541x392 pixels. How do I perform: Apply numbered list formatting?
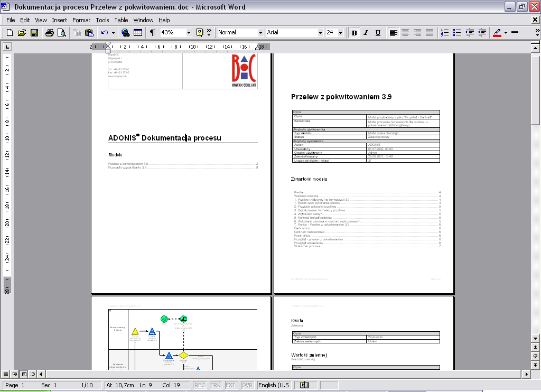pos(445,32)
